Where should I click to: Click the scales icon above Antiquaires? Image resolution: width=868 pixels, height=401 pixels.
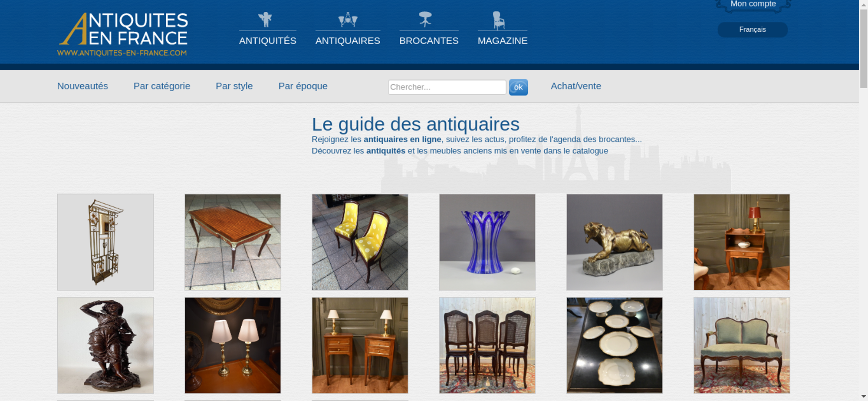click(348, 20)
